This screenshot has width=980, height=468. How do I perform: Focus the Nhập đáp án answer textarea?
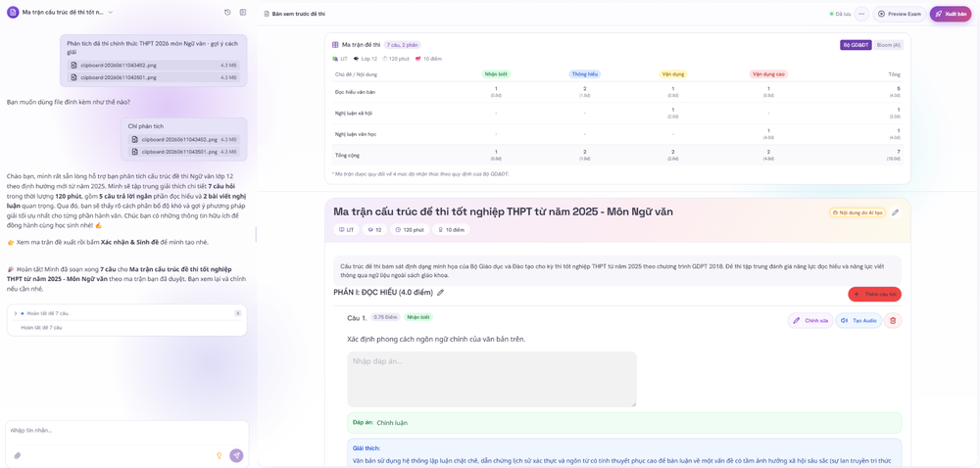[492, 379]
